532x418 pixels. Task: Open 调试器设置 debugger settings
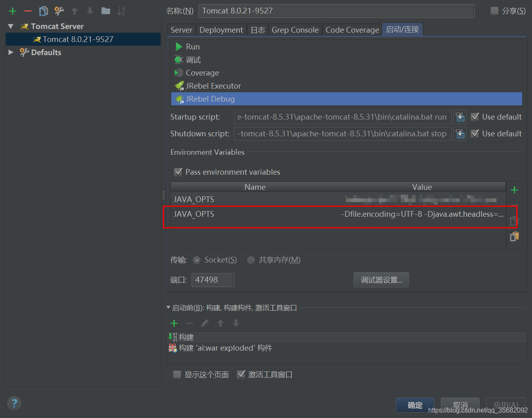point(381,280)
